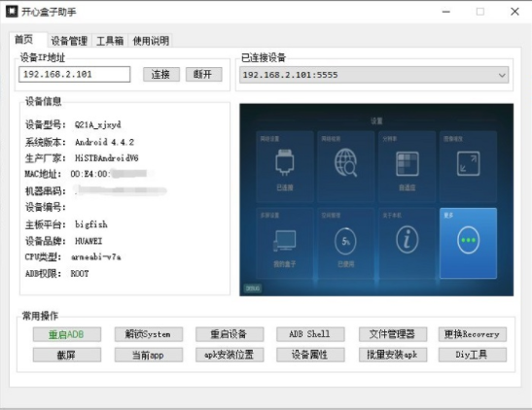The image size is (532, 410).
Task: Open the 使用说明 tab
Action: [151, 41]
